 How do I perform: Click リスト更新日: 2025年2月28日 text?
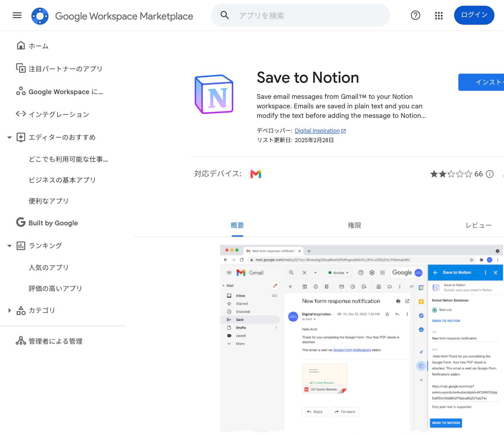295,140
